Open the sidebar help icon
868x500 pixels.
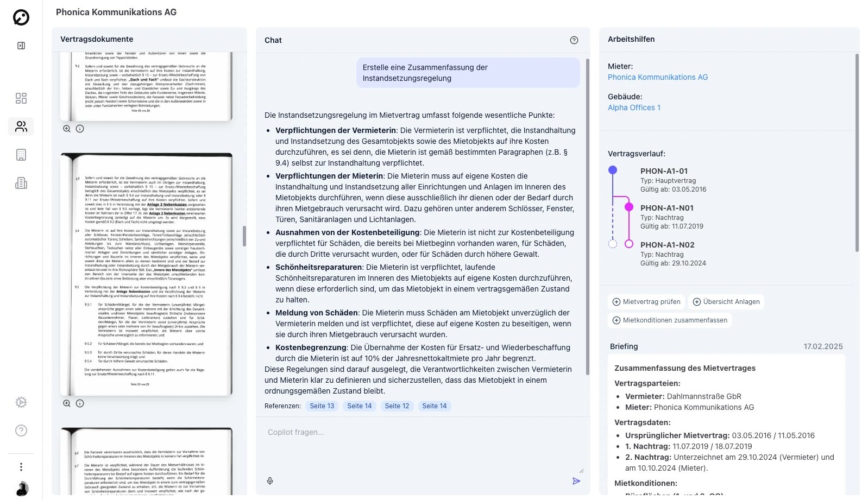tap(21, 431)
